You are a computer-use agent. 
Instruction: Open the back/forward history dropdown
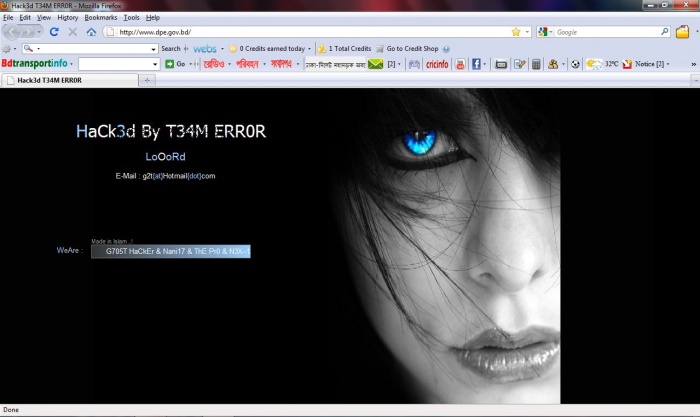39,32
